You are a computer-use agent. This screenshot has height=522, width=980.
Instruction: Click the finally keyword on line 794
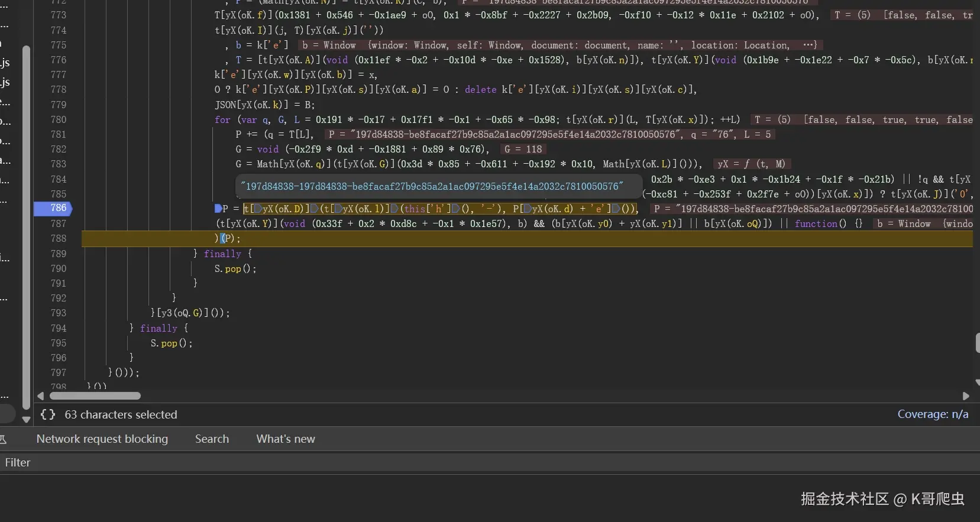tap(159, 328)
